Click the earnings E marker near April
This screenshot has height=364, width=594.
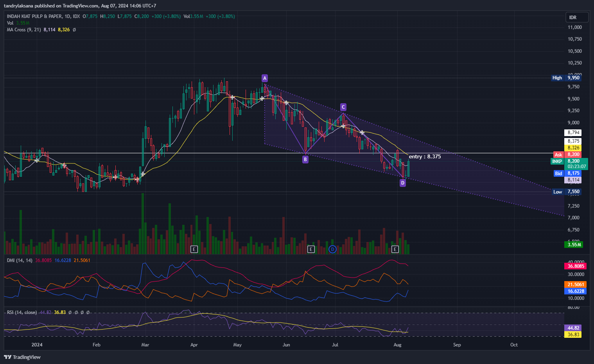pyautogui.click(x=194, y=249)
